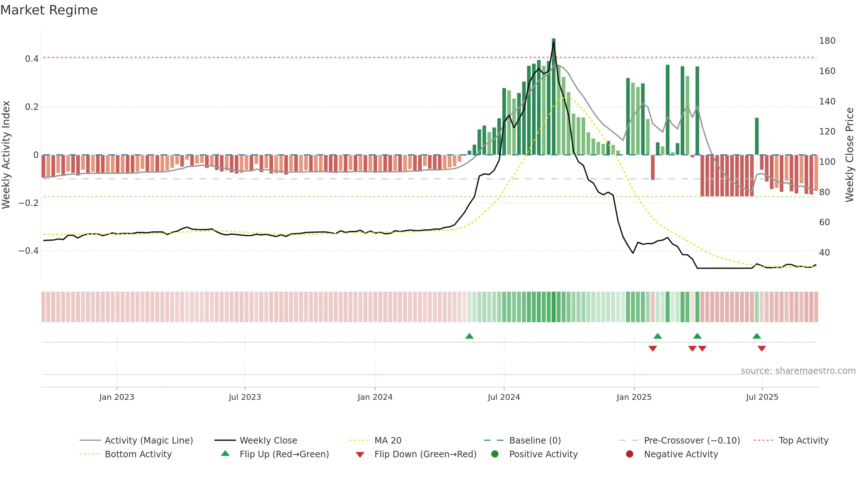Toggle Flip Down (Green→Red) legend entry
The width and height of the screenshot is (868, 488).
[416, 454]
